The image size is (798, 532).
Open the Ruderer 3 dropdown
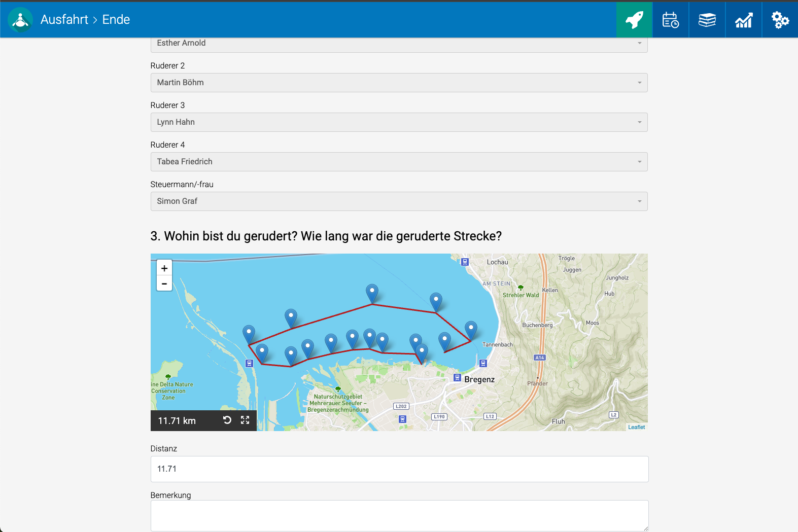[399, 122]
